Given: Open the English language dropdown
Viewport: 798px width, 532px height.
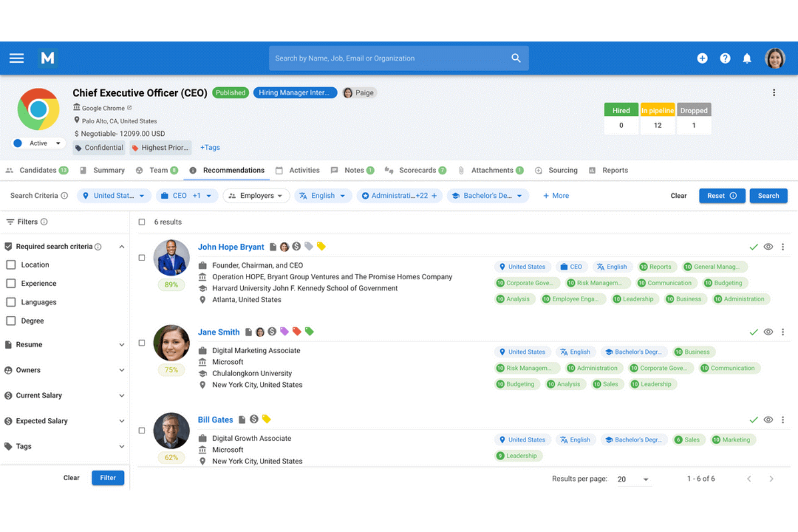Looking at the screenshot, I should (322, 196).
